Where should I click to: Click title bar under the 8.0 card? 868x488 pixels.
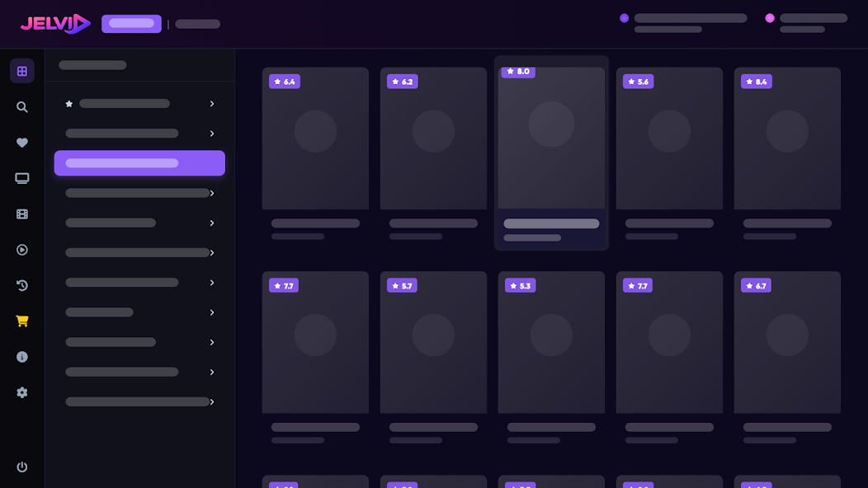(551, 223)
